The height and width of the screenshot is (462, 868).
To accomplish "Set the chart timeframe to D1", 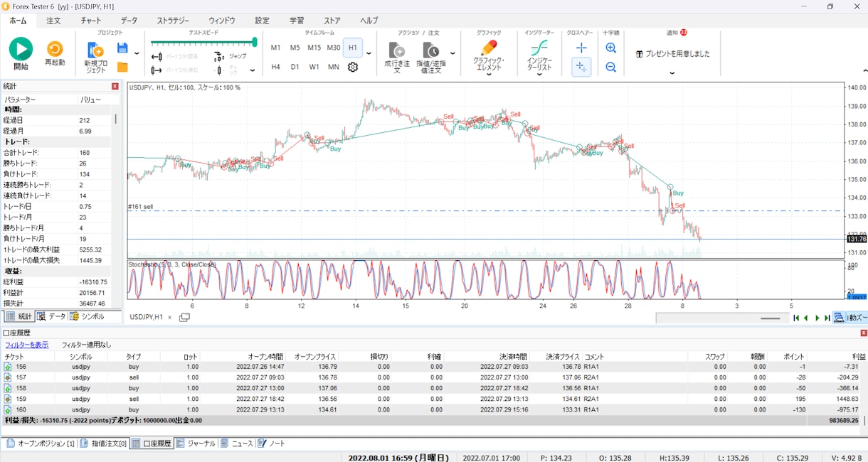I will coord(295,67).
